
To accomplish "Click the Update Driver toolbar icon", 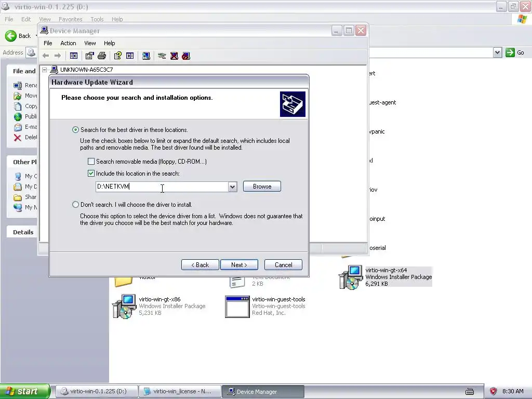I will click(162, 56).
